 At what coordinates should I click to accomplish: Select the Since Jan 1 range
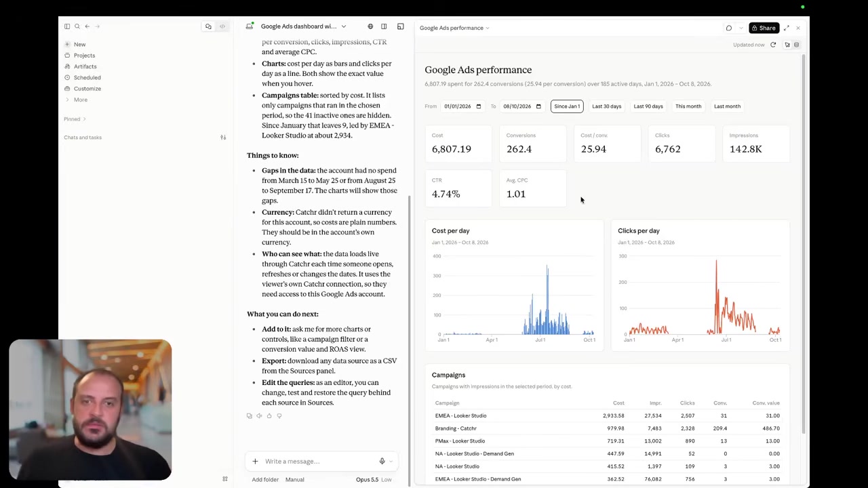tap(567, 106)
